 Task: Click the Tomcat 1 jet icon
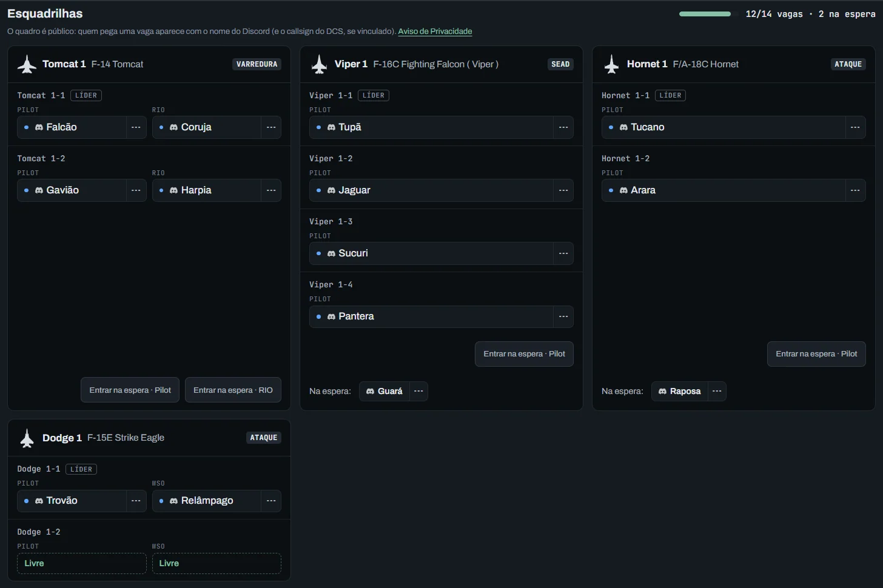click(x=27, y=64)
